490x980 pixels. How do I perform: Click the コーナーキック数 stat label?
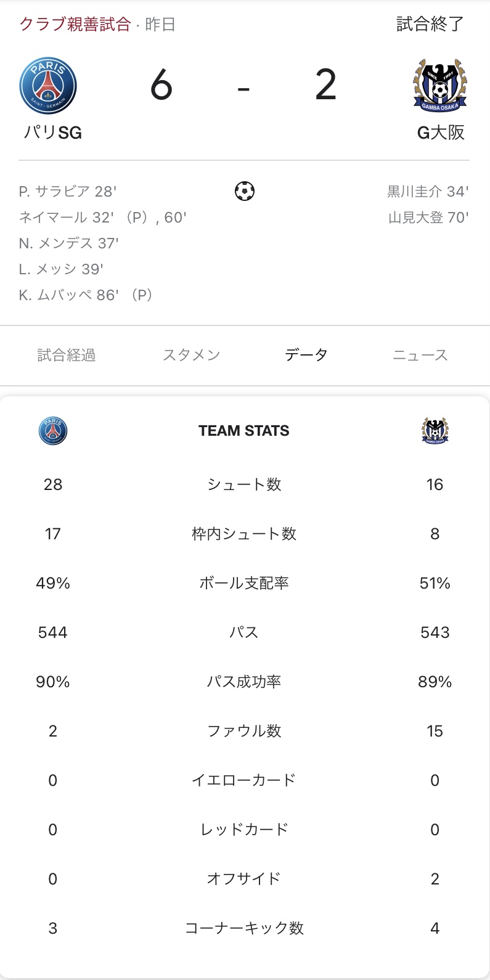(244, 928)
